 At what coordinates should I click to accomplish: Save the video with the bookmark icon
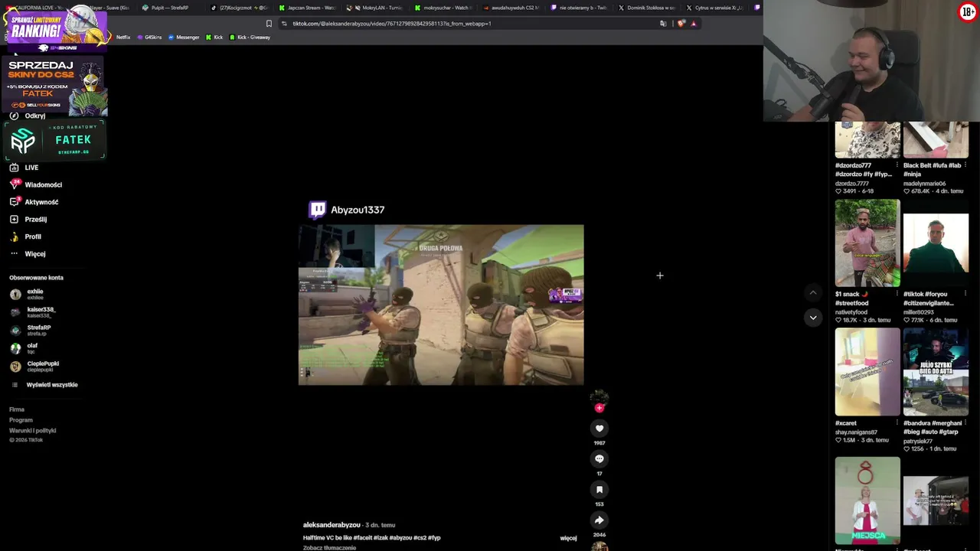(599, 490)
